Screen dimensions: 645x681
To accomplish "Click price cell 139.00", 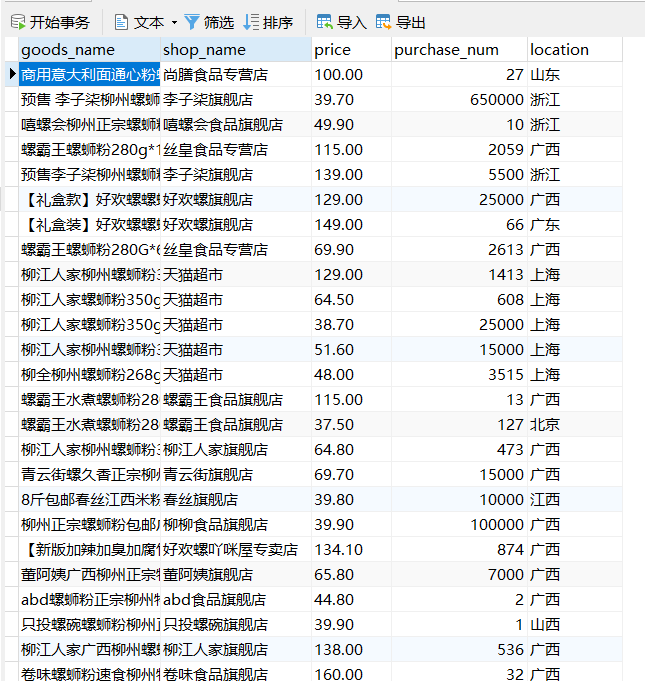I will pos(351,175).
